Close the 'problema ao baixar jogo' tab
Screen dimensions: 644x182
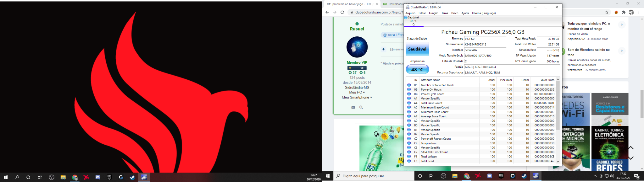(376, 4)
